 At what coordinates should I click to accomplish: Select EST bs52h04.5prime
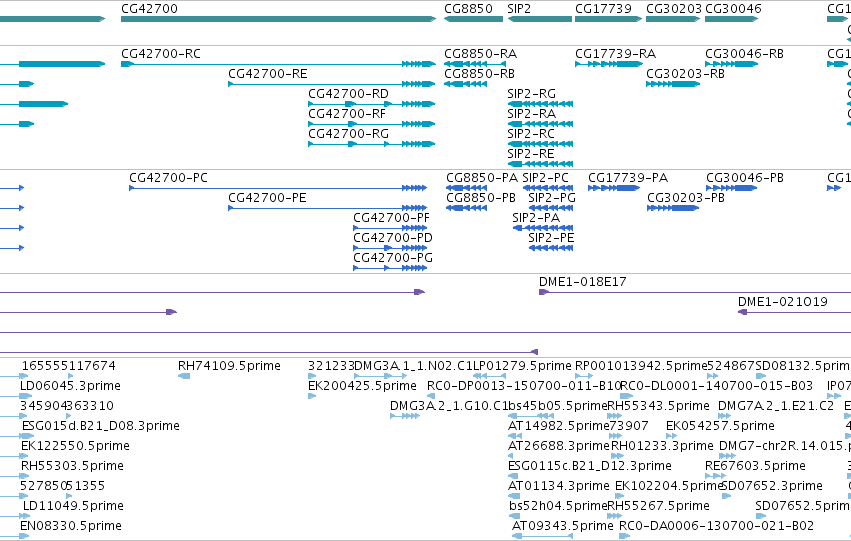[515, 516]
